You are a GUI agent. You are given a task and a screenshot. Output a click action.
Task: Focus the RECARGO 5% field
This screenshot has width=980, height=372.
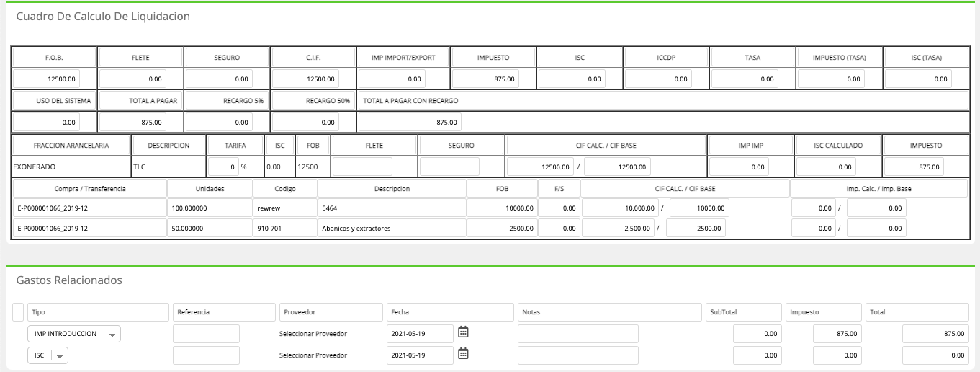pyautogui.click(x=220, y=123)
